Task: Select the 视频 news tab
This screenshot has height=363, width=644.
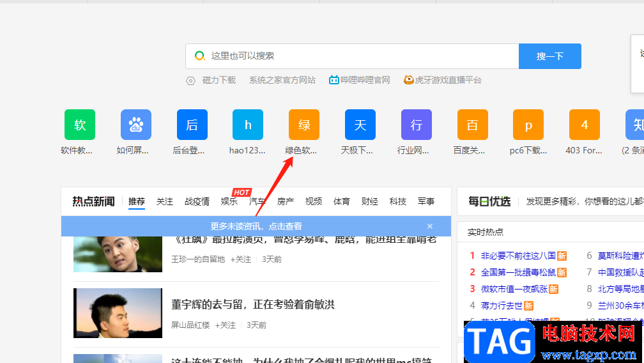Action: (313, 201)
